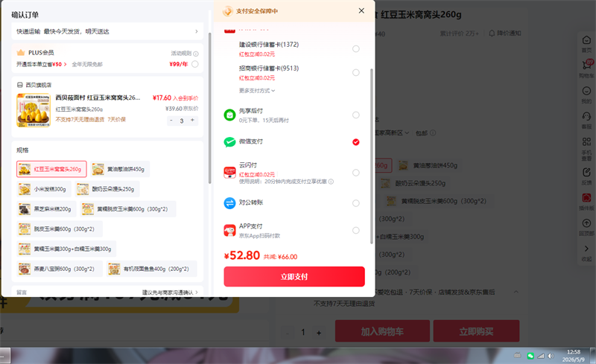Click the 先享后付 green bag icon

point(229,115)
